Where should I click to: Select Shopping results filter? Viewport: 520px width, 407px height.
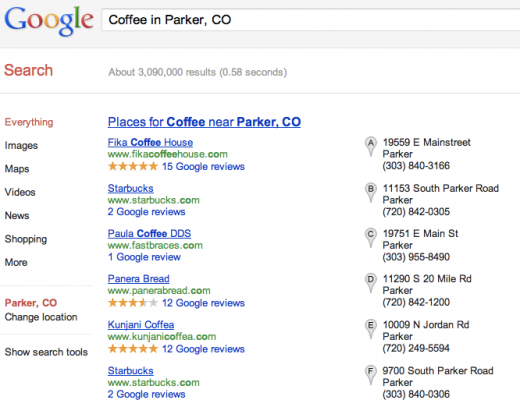(x=26, y=239)
